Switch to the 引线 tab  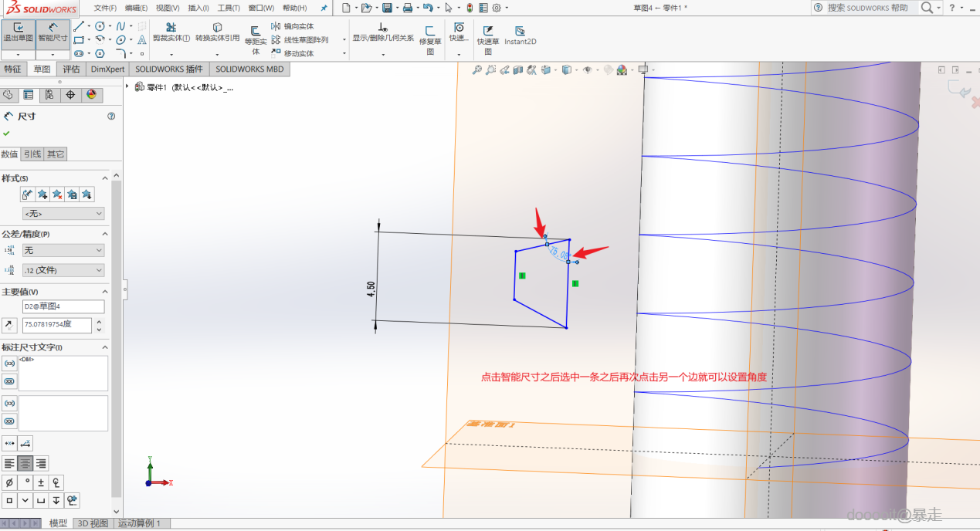[x=32, y=154]
